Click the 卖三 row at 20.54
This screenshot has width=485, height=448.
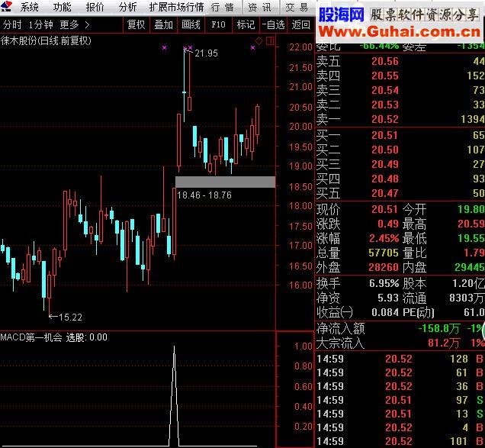[x=400, y=90]
